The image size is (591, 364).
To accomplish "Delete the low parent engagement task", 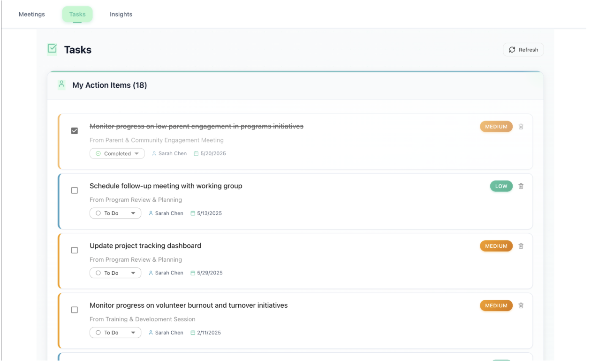I will pos(521,127).
